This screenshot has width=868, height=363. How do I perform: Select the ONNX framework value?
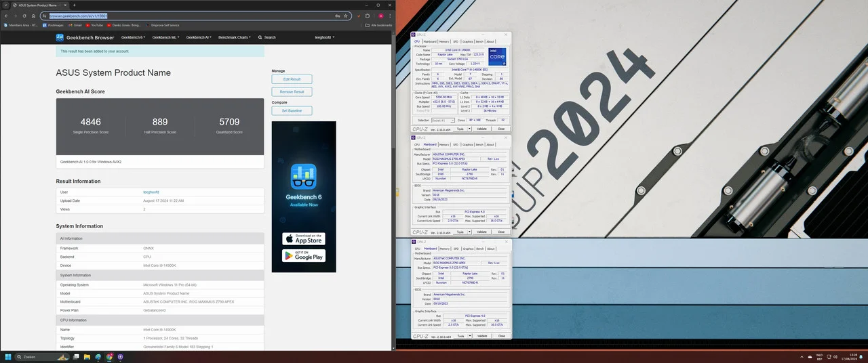point(149,249)
